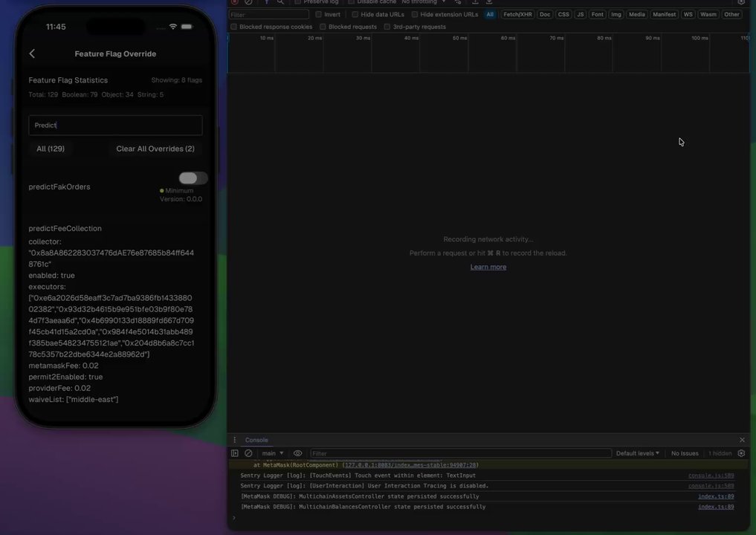Open the Default levels dropdown
The image size is (756, 535).
click(637, 453)
